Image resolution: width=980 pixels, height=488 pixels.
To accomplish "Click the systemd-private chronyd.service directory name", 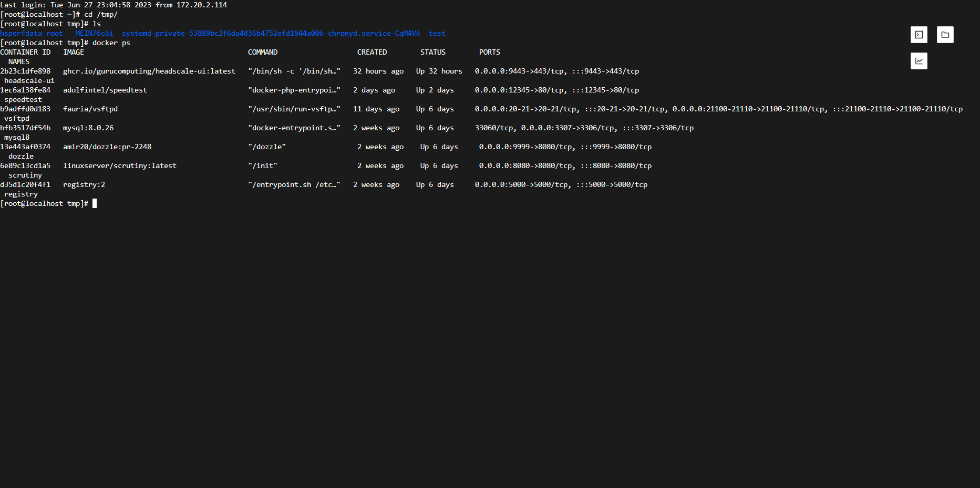I will click(x=271, y=33).
